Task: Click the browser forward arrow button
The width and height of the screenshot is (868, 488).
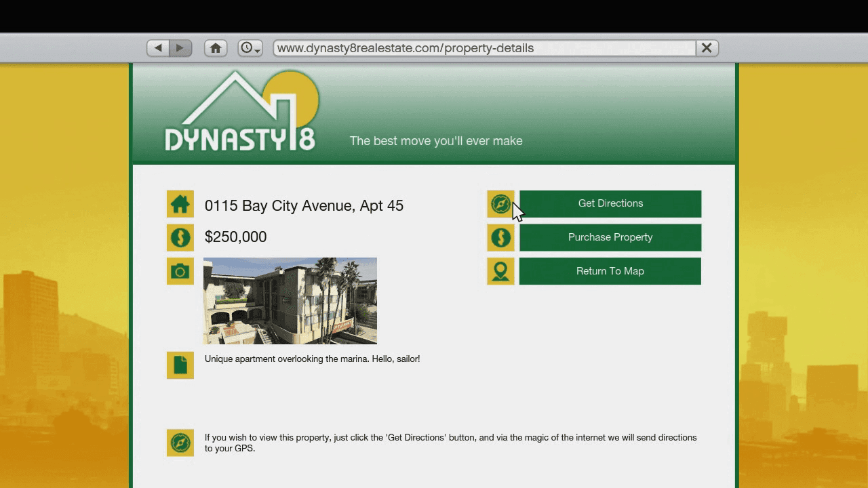Action: point(180,48)
